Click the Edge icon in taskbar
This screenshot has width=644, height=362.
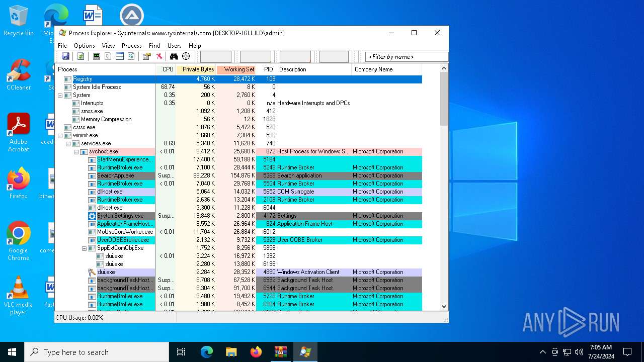(207, 352)
